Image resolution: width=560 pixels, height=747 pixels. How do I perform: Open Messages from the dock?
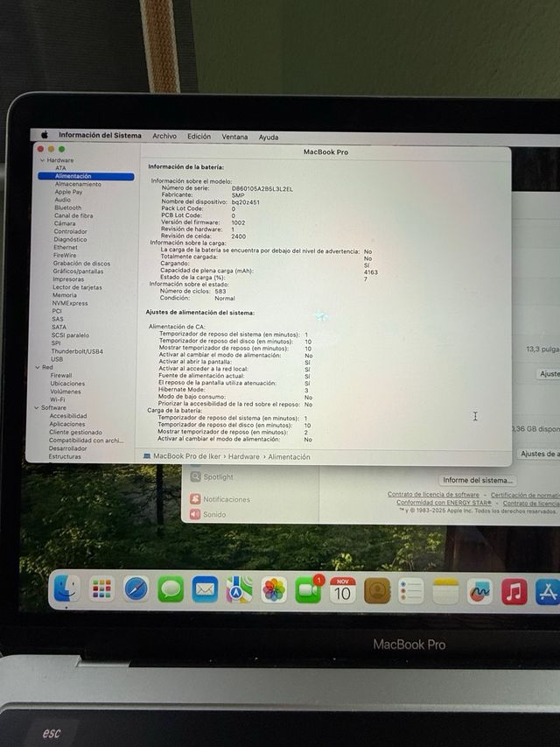(x=171, y=589)
